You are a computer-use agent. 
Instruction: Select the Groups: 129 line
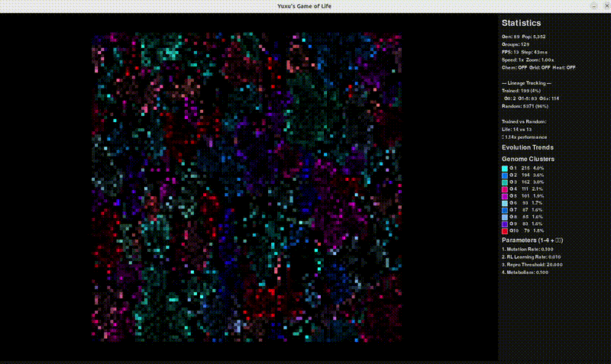(x=516, y=44)
